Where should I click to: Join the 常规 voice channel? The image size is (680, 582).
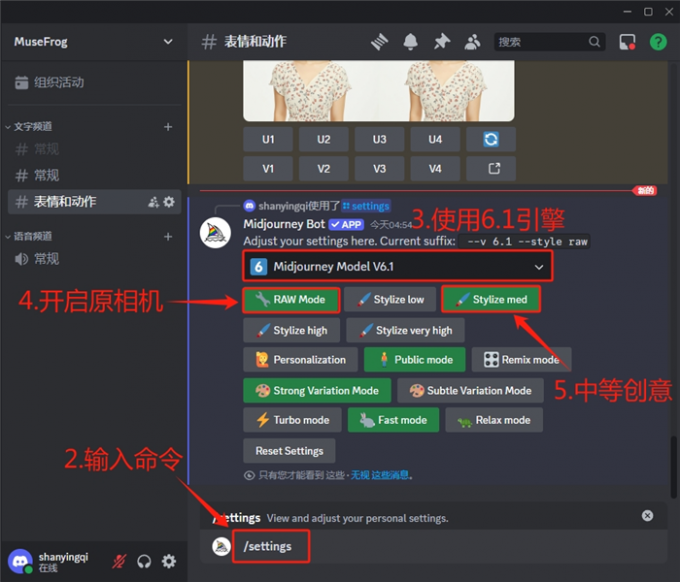coord(94,259)
